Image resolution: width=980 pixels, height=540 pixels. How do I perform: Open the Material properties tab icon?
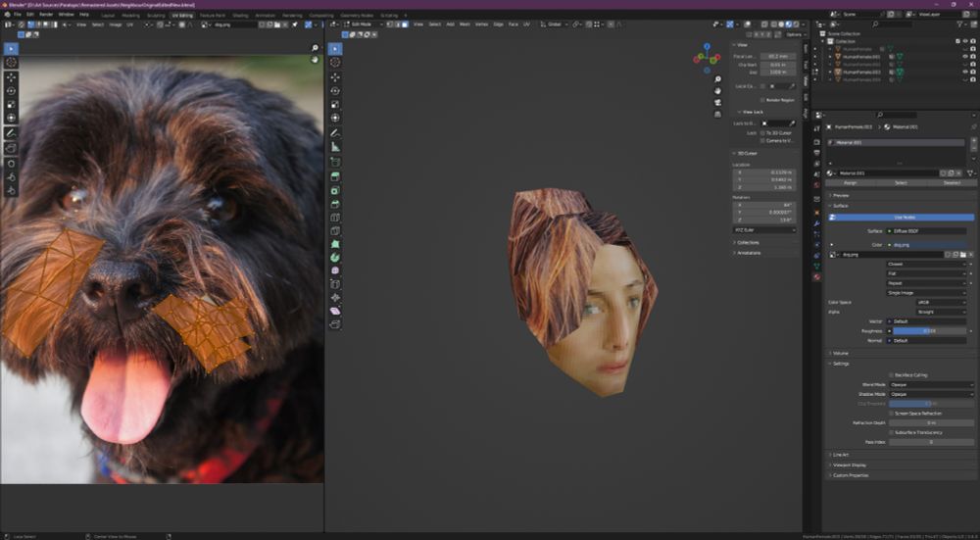coord(816,276)
